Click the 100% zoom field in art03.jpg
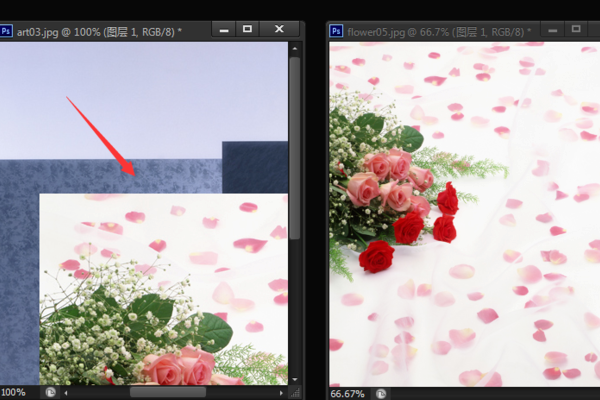 click(14, 393)
